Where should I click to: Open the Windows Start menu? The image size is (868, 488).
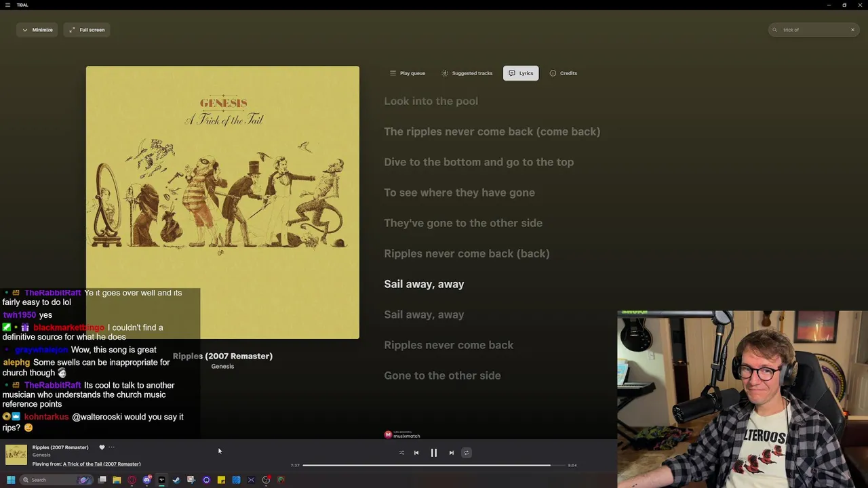tap(11, 480)
